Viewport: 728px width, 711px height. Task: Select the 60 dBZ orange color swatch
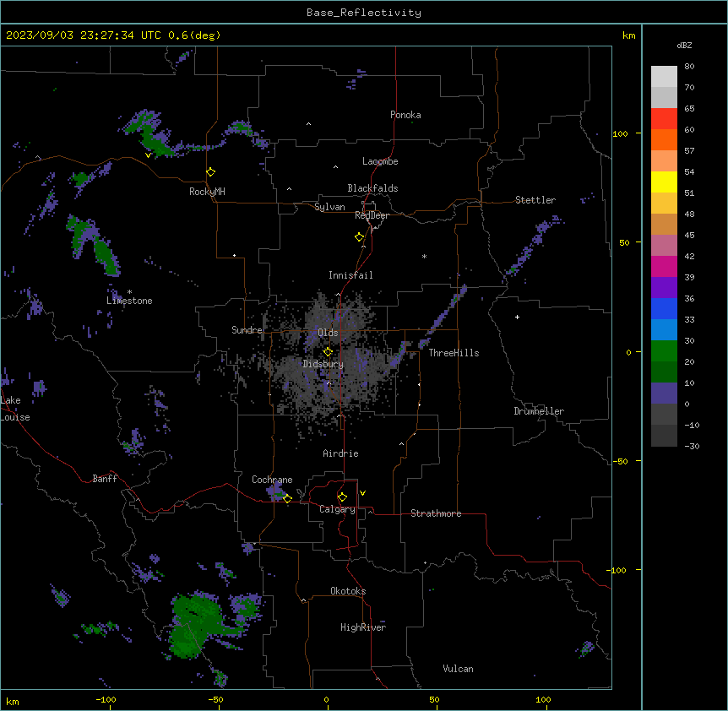(x=664, y=139)
